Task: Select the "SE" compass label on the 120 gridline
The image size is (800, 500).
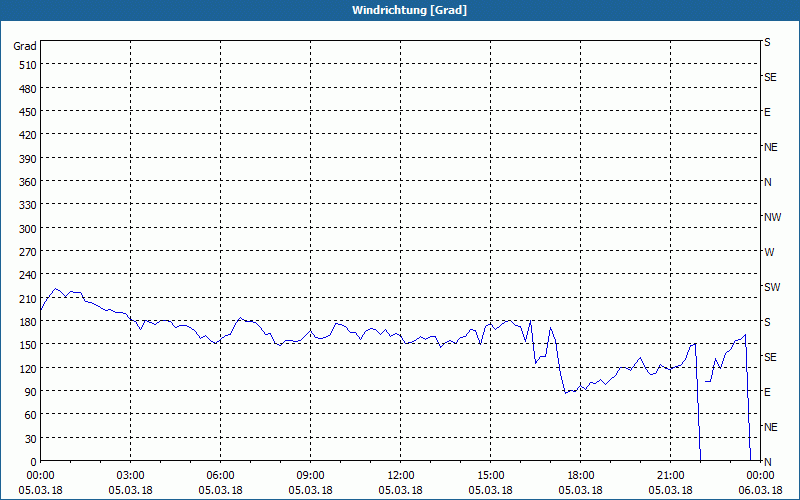Action: 770,357
